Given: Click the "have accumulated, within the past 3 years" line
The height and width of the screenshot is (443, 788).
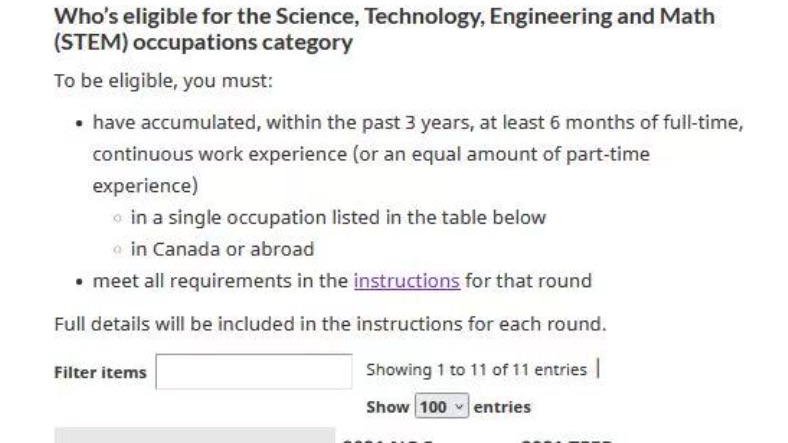Looking at the screenshot, I should (418, 123).
